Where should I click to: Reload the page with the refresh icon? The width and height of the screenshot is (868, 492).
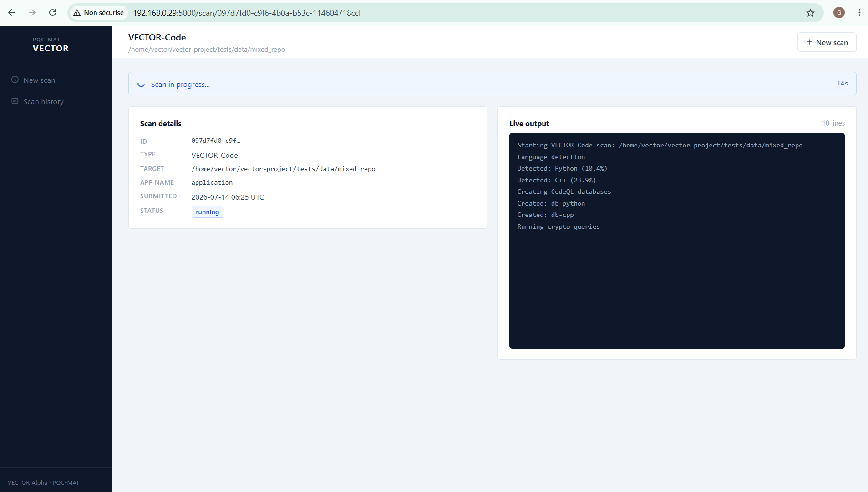(53, 13)
